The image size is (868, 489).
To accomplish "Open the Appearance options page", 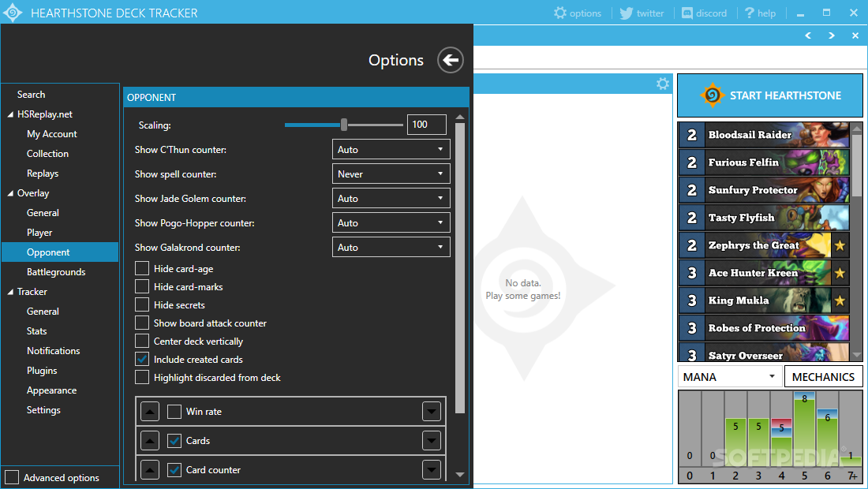I will pos(51,390).
